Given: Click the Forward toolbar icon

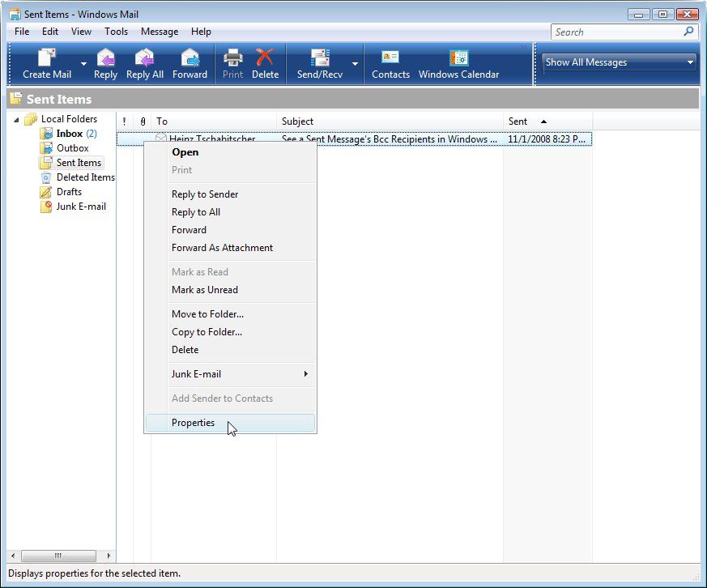Looking at the screenshot, I should pyautogui.click(x=190, y=58).
